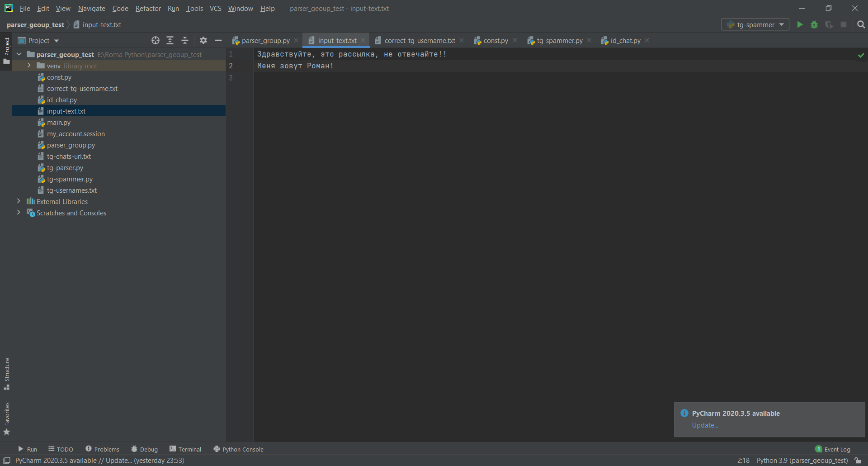Open the Python Console tool window
The image size is (868, 466).
[x=239, y=449]
